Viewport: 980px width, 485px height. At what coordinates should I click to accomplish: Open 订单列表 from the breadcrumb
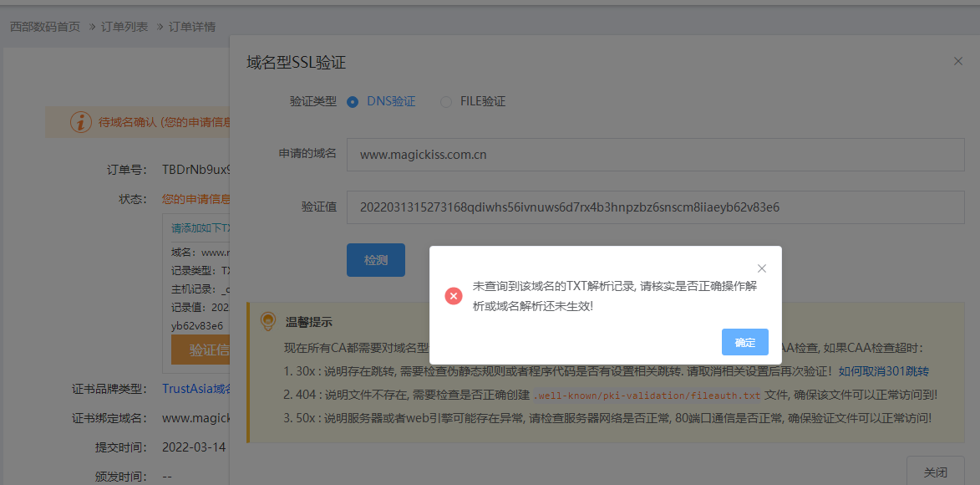point(124,27)
